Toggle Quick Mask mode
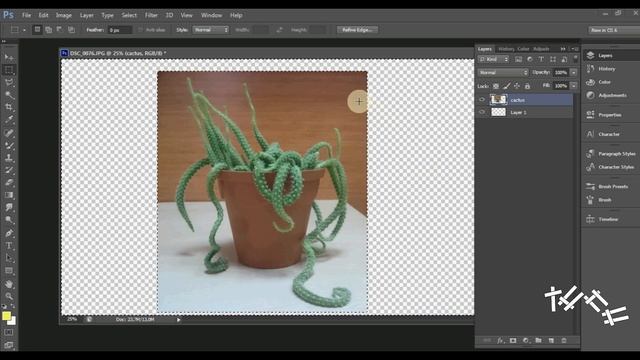The image size is (640, 360). point(9,333)
